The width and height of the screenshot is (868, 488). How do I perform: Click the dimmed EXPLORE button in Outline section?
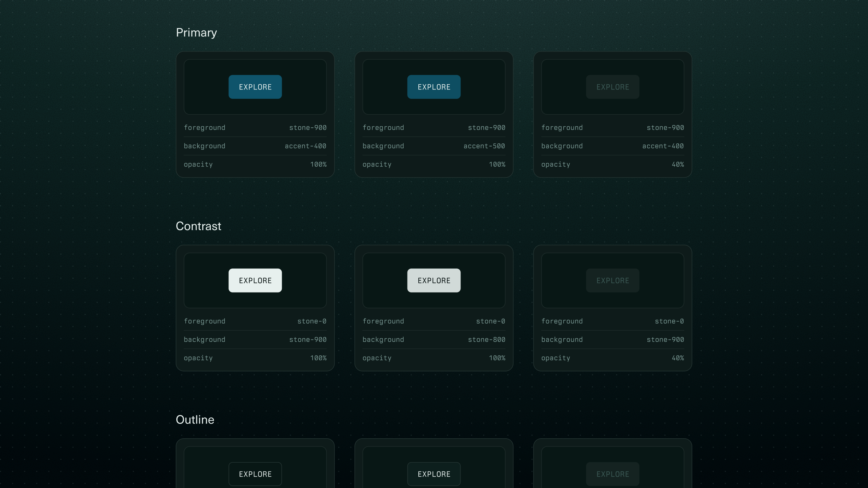click(613, 474)
